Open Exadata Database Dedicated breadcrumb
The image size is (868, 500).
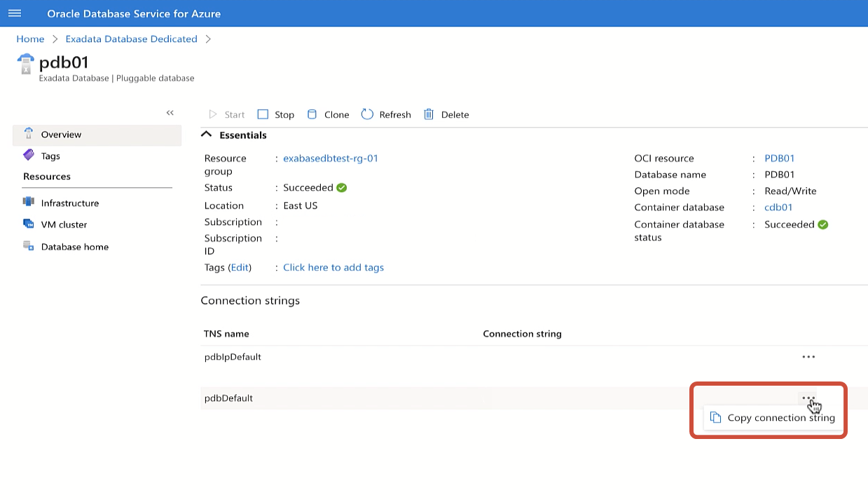pyautogui.click(x=131, y=39)
